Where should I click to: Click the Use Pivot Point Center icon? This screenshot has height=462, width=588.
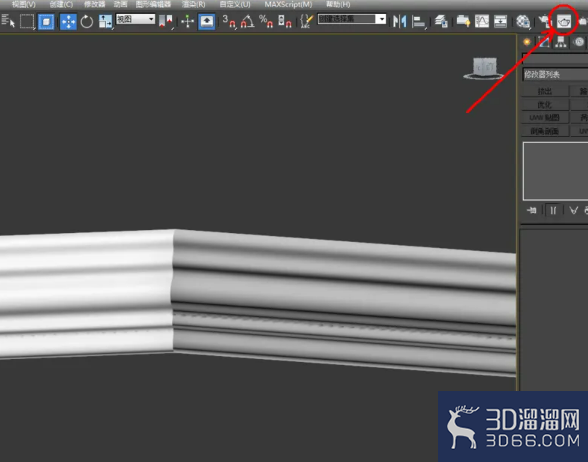165,21
